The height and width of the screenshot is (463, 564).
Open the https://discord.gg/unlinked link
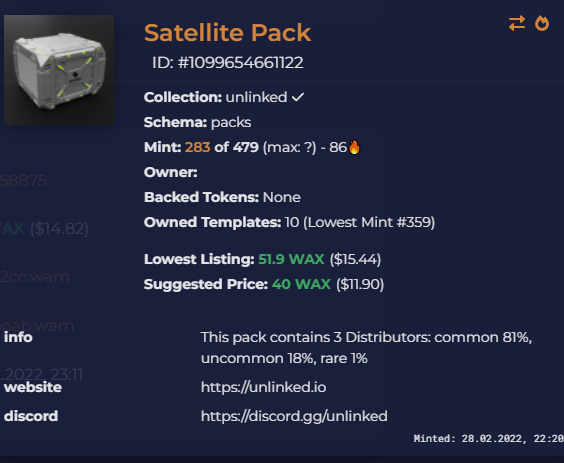pyautogui.click(x=294, y=416)
